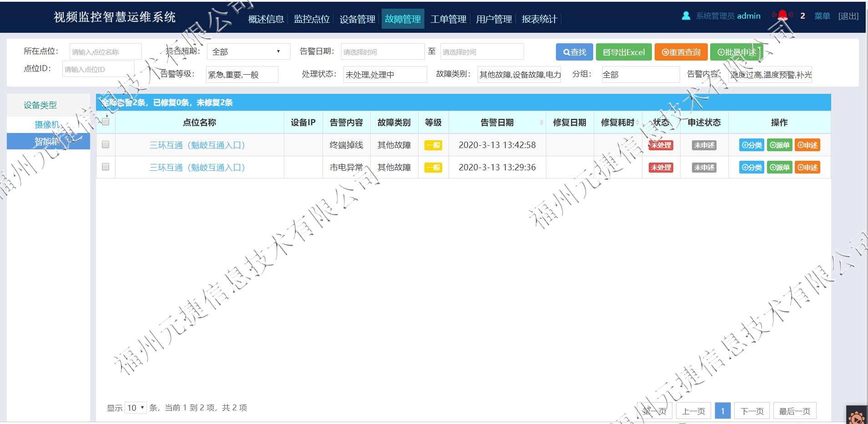Viewport: 868px width, 424px height.
Task: Click the search 查找 magnifier button
Action: pyautogui.click(x=574, y=52)
